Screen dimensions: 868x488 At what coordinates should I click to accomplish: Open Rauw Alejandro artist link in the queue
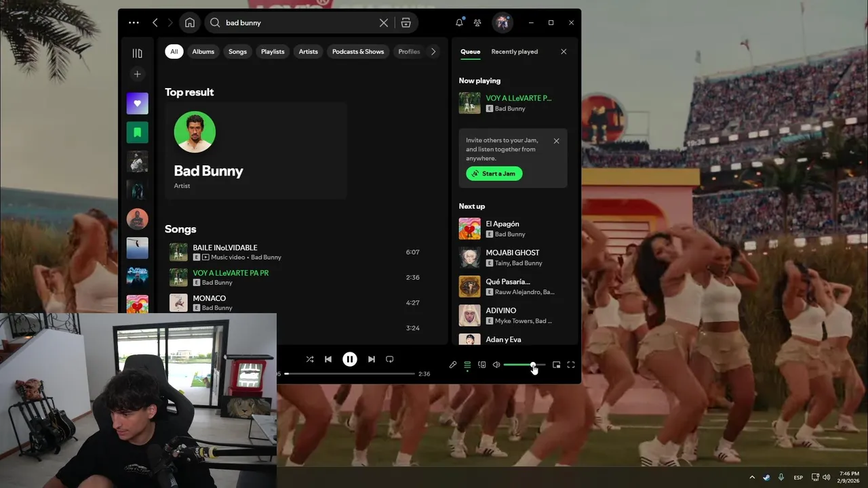[x=515, y=292]
